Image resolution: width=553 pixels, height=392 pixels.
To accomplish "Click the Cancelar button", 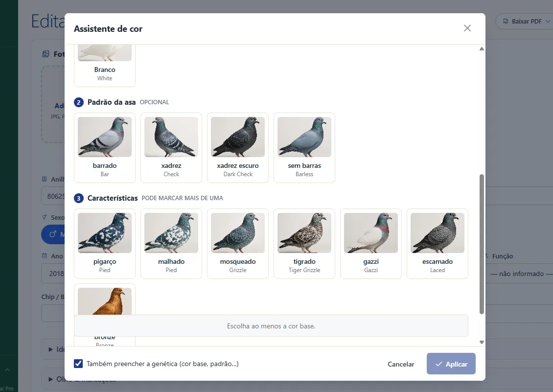I will (401, 364).
